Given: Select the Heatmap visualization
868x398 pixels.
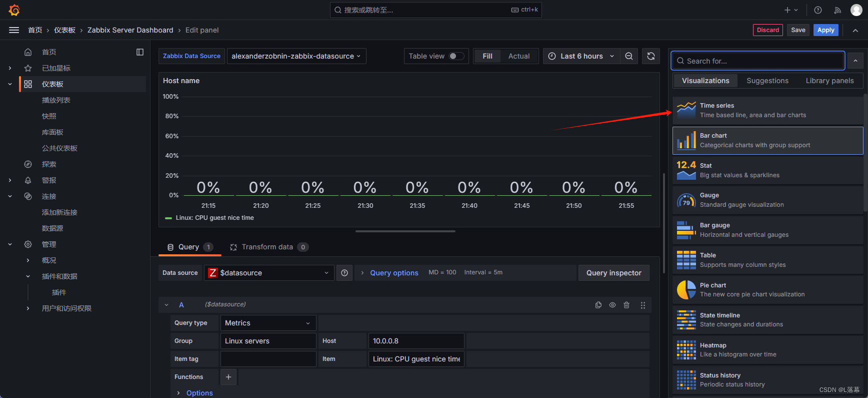Looking at the screenshot, I should click(768, 350).
